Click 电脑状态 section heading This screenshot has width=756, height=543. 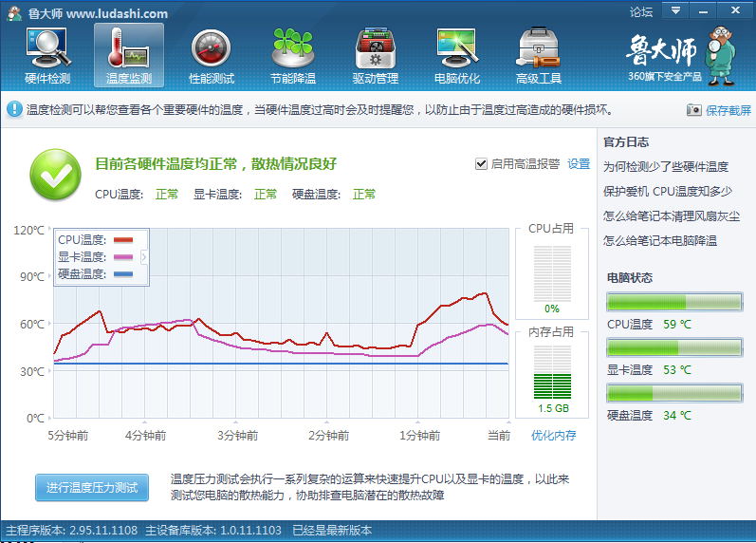click(x=629, y=278)
